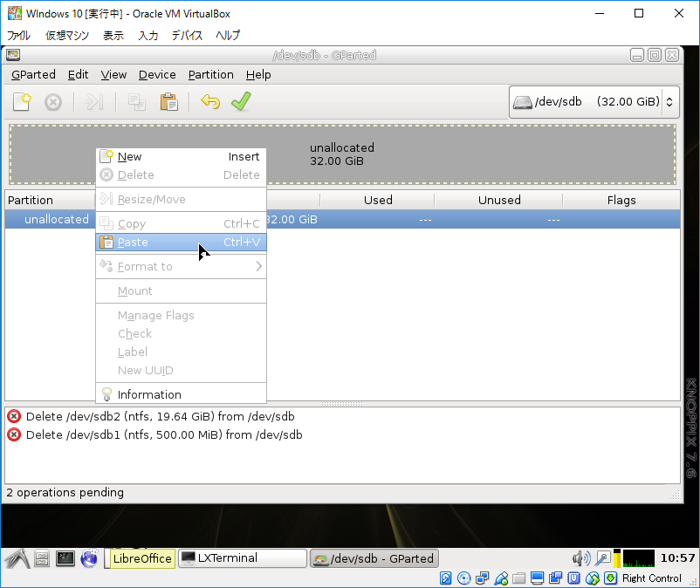Screen dimensions: 700x588
Task: Click the Delete partition toolbar icon
Action: [53, 102]
